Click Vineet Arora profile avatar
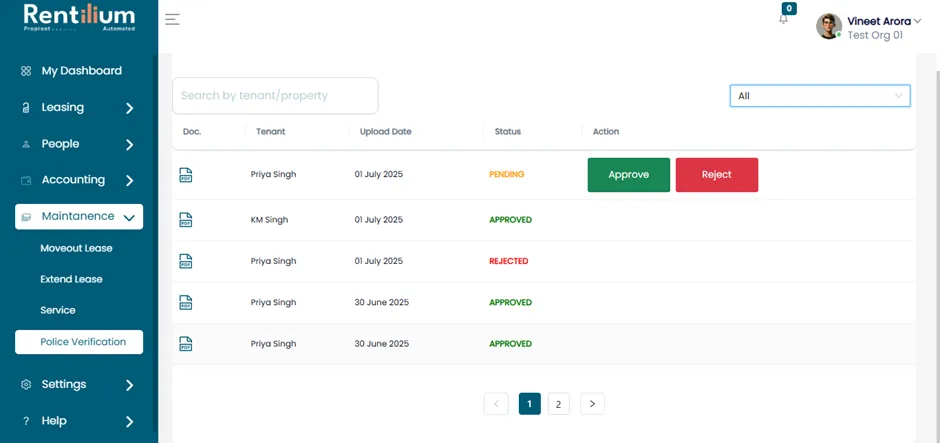Viewport: 940px width, 443px height. [829, 26]
